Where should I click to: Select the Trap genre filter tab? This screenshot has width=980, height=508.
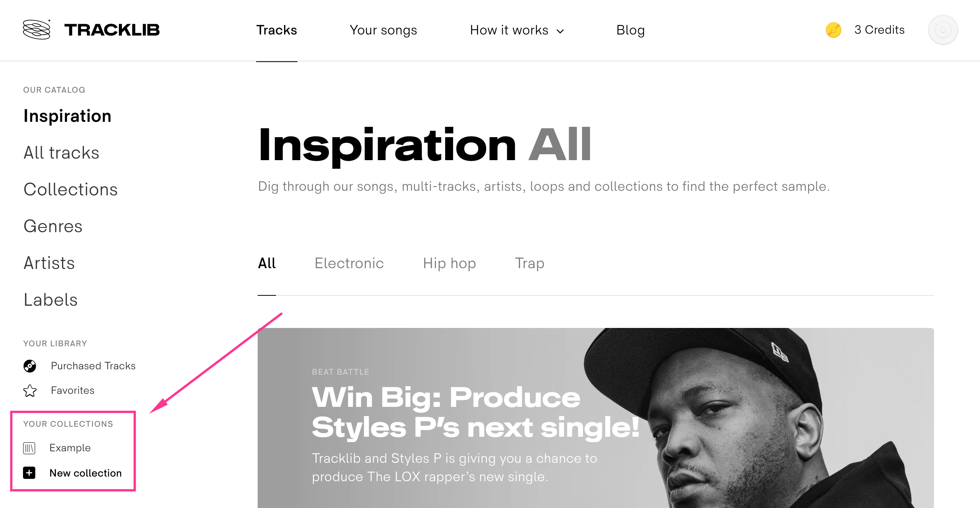click(531, 263)
